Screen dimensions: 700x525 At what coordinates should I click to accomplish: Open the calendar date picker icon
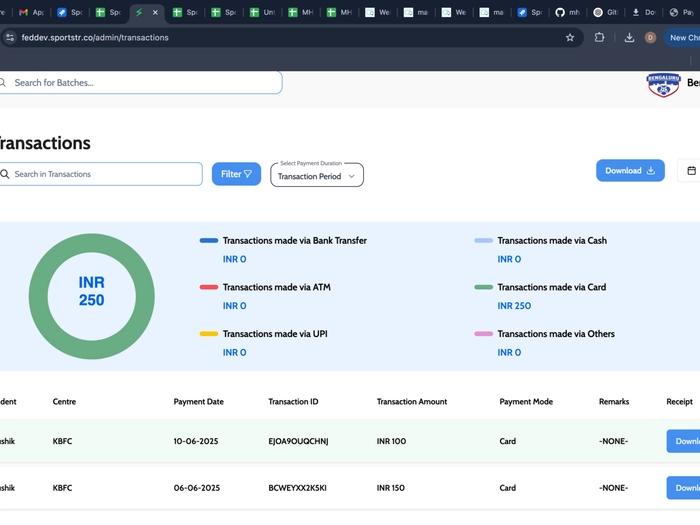click(690, 171)
